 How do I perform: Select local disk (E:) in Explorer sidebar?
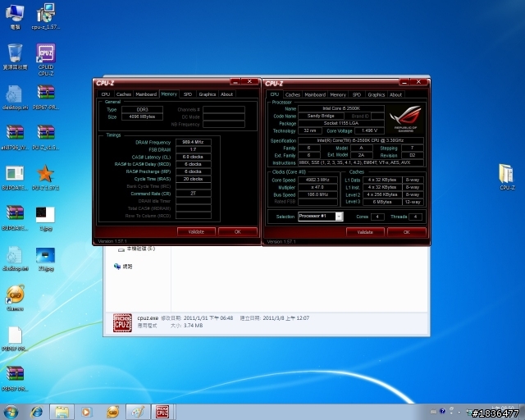(137, 249)
